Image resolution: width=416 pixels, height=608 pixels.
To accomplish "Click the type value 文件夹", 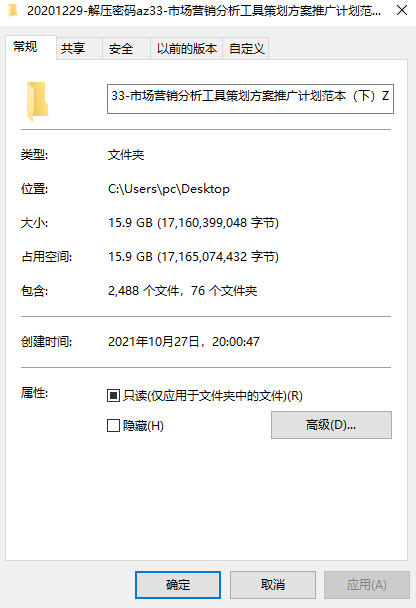I will click(x=126, y=155).
